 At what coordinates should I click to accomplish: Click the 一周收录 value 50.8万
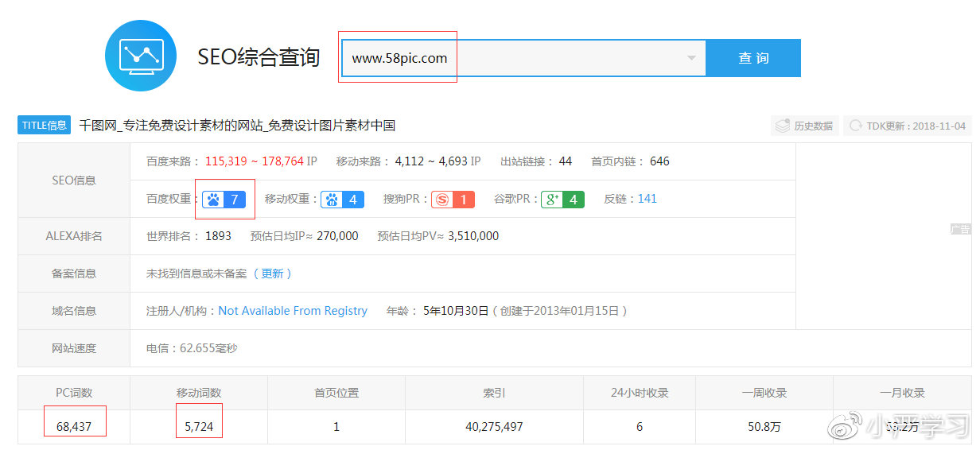(764, 427)
